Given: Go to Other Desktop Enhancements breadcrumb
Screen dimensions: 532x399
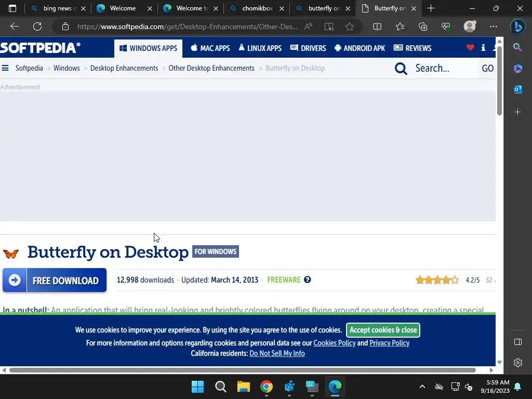Looking at the screenshot, I should point(211,68).
